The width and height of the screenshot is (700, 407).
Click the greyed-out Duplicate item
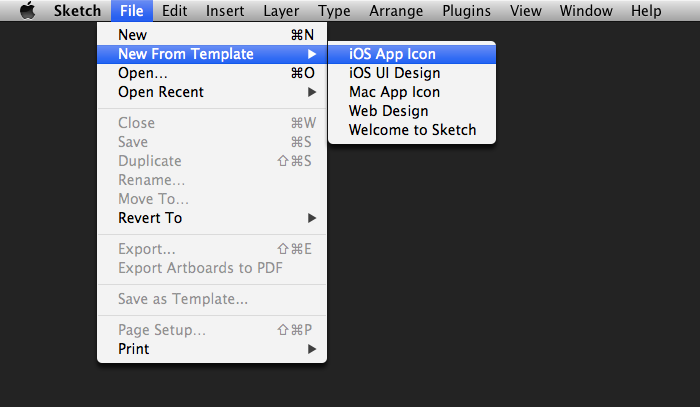pyautogui.click(x=212, y=161)
